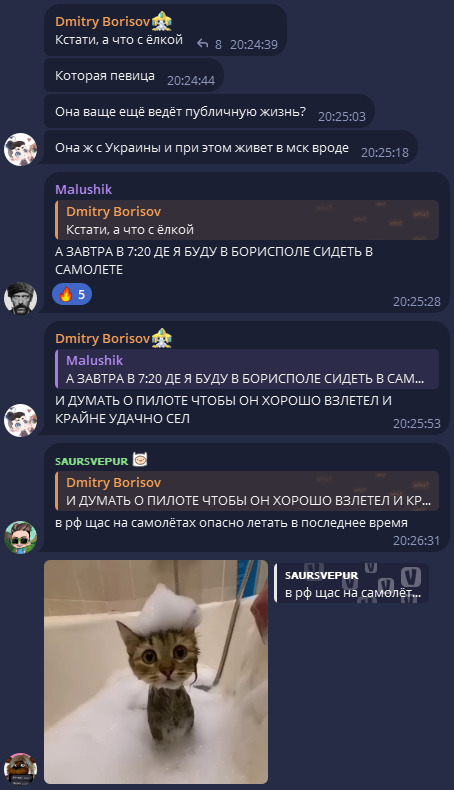454x790 pixels.
Task: Click Dmitry Borisov's name above the ПИЛОТЕ message
Action: point(103,339)
